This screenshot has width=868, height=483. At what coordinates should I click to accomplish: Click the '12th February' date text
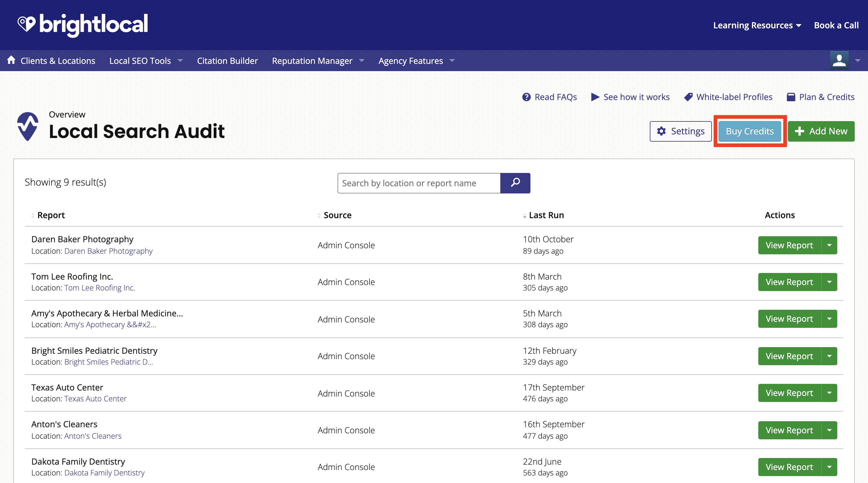click(549, 351)
